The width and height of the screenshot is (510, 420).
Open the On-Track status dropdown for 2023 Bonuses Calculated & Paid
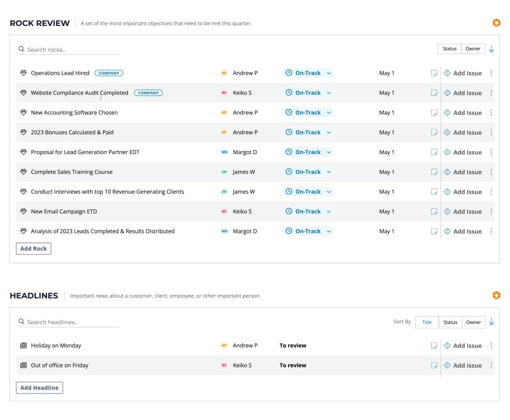(329, 132)
